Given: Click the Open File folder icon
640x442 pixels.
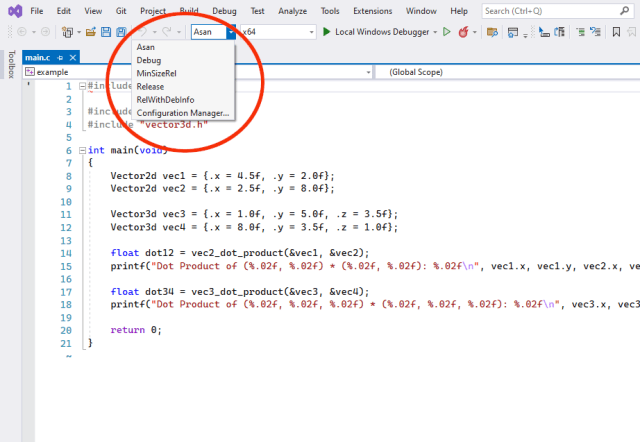Looking at the screenshot, I should pyautogui.click(x=91, y=32).
